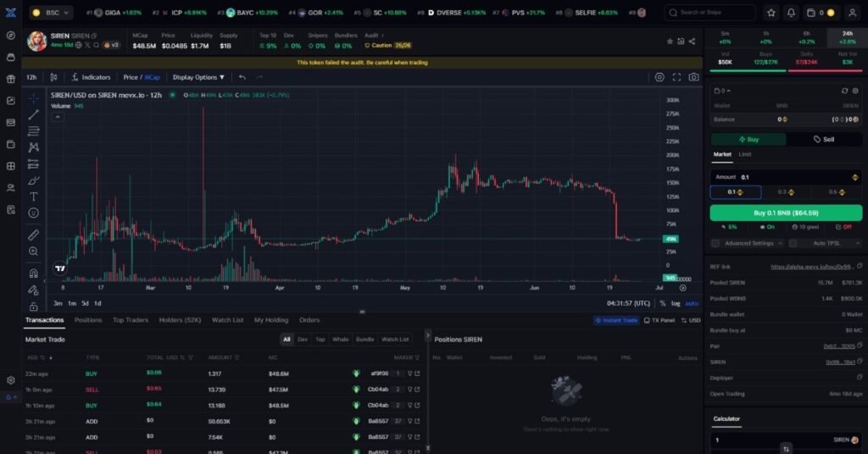Click Buy 0.1 BNB green button
Image resolution: width=868 pixels, height=454 pixels.
(x=786, y=213)
